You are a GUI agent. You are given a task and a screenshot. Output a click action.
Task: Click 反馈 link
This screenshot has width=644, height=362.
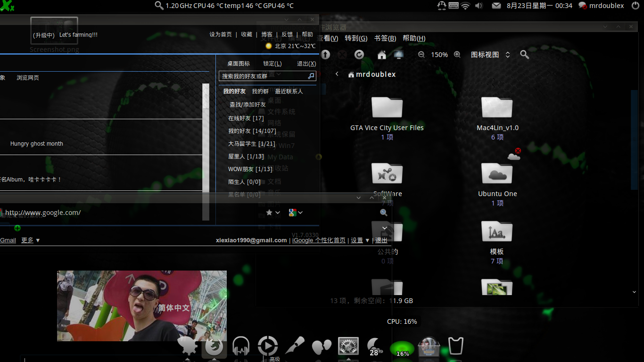287,34
